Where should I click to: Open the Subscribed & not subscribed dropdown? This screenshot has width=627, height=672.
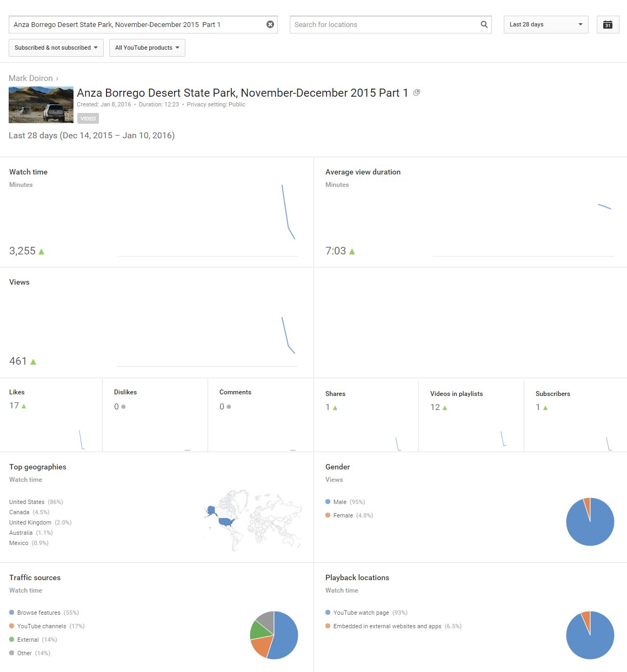(56, 48)
